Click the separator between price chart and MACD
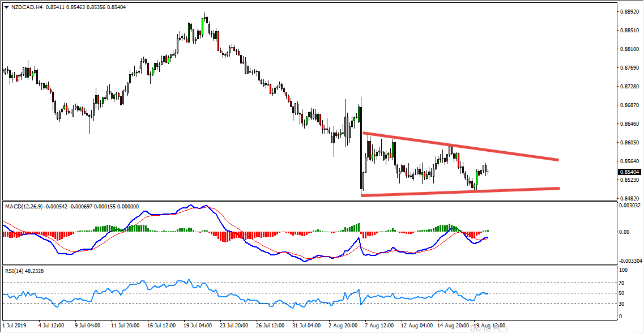Viewport: 644px width, 333px height. (309, 200)
